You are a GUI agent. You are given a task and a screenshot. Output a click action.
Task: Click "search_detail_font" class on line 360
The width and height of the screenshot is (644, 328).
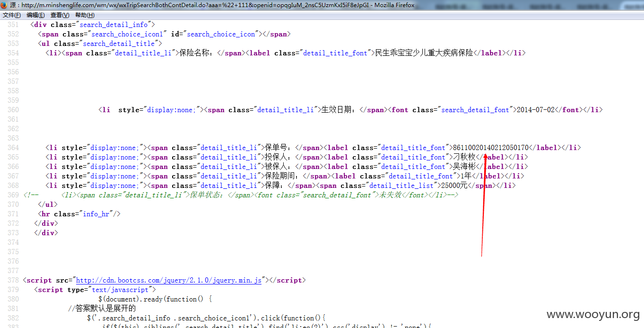pos(475,110)
